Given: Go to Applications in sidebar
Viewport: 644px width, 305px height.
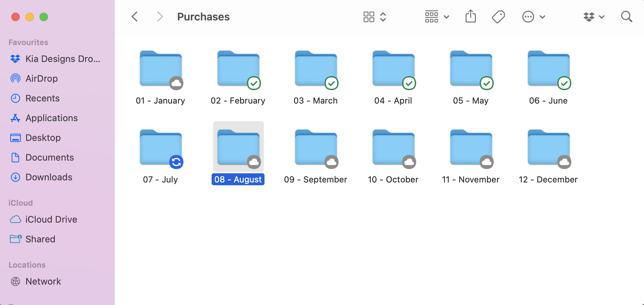Looking at the screenshot, I should pos(51,118).
